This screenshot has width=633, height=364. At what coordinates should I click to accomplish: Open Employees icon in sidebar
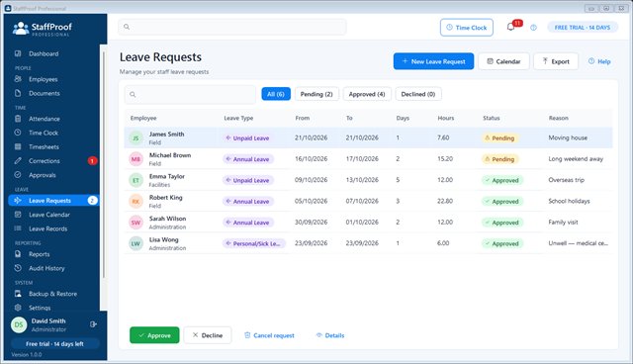point(18,79)
